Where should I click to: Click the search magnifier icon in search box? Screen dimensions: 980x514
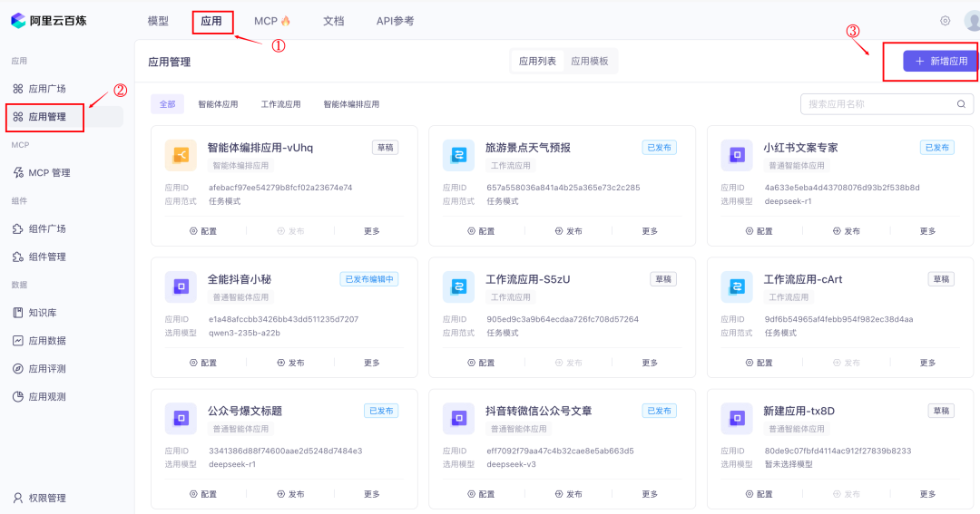coord(961,104)
